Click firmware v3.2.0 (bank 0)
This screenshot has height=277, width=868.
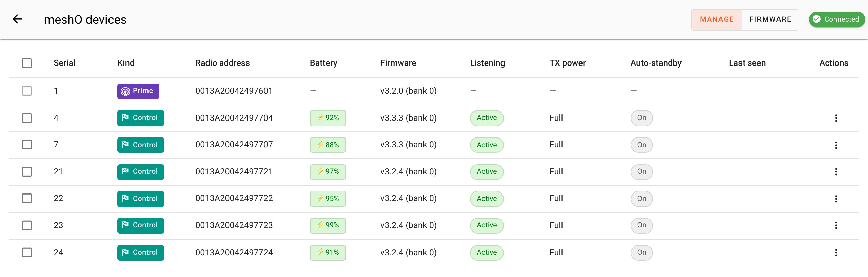tap(409, 91)
